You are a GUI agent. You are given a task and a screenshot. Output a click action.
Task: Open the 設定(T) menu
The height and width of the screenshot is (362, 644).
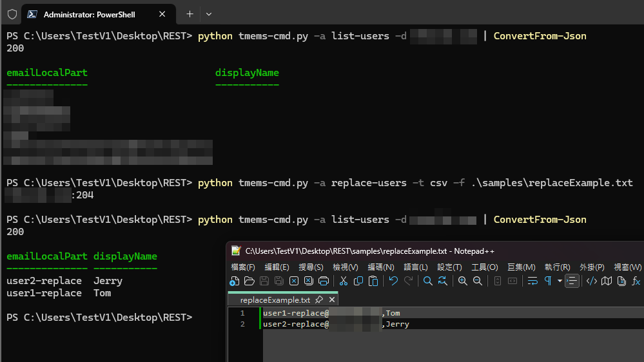click(449, 267)
